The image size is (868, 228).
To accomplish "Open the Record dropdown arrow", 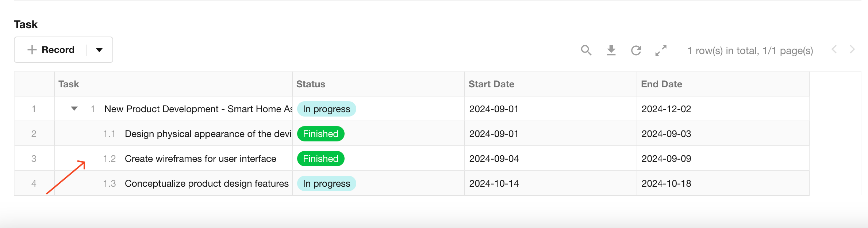I will 99,50.
